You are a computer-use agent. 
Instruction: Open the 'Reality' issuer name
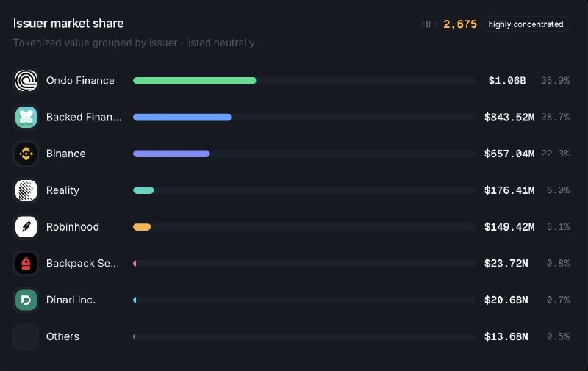point(62,190)
